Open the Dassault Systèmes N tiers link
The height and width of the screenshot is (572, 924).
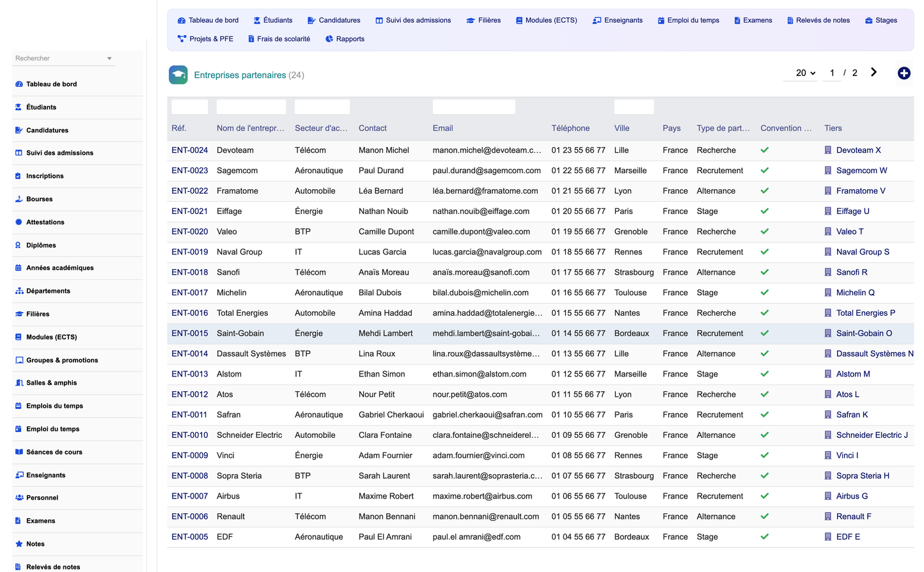tap(875, 353)
